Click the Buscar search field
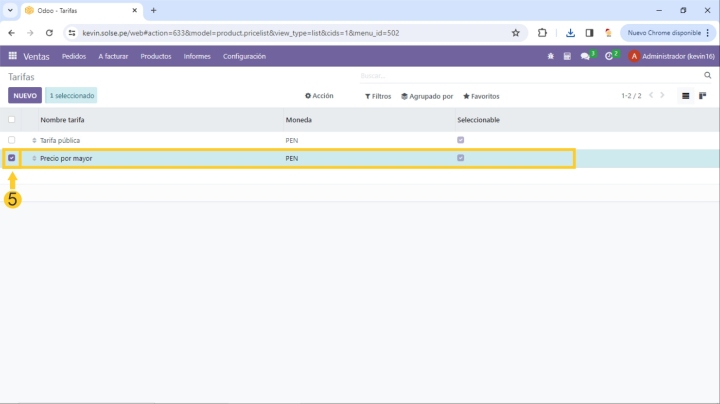 (530, 76)
